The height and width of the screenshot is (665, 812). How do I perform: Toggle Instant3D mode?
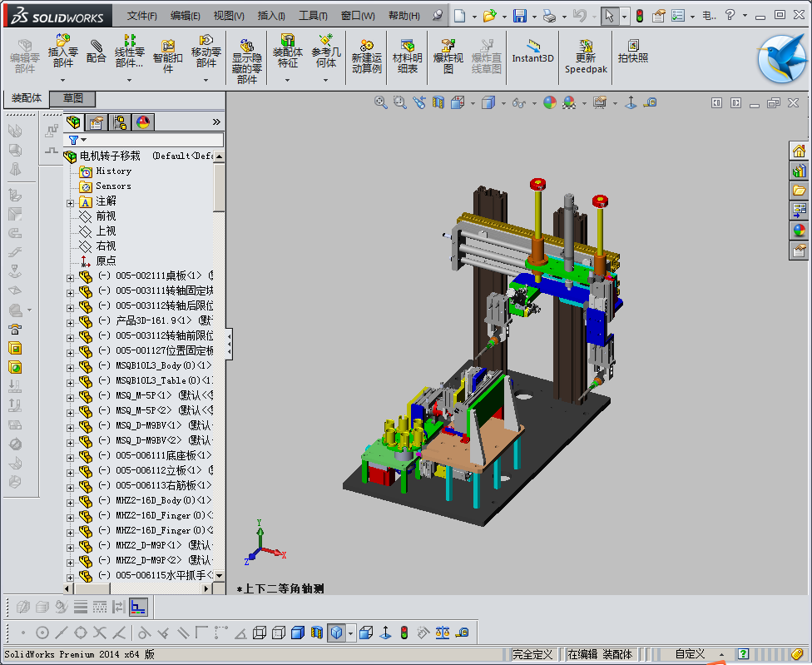532,52
